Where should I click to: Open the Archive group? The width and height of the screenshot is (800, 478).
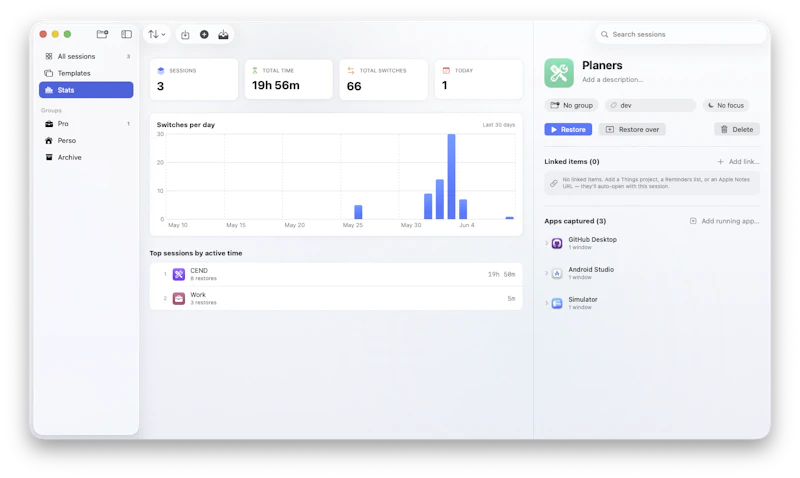pyautogui.click(x=86, y=157)
